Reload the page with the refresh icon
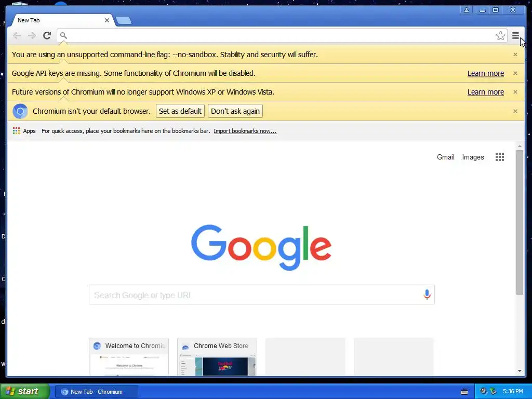 [47, 35]
